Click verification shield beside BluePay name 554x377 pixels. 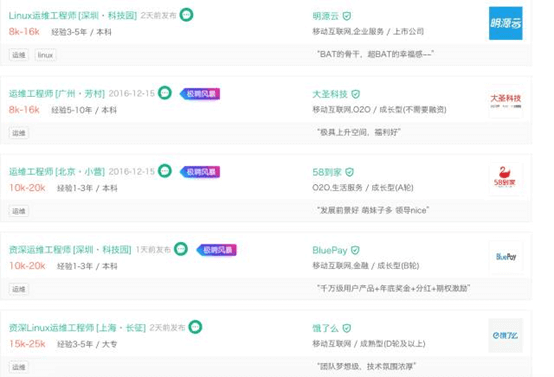point(355,250)
